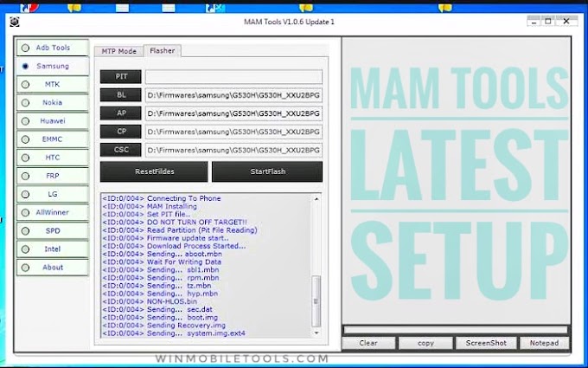Screen dimensions: 588x368
Task: Choose the MTK radio option
Action: (x=52, y=85)
